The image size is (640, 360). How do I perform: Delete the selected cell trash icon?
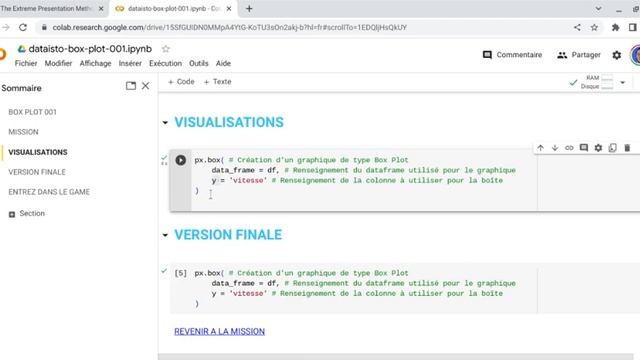click(x=627, y=148)
